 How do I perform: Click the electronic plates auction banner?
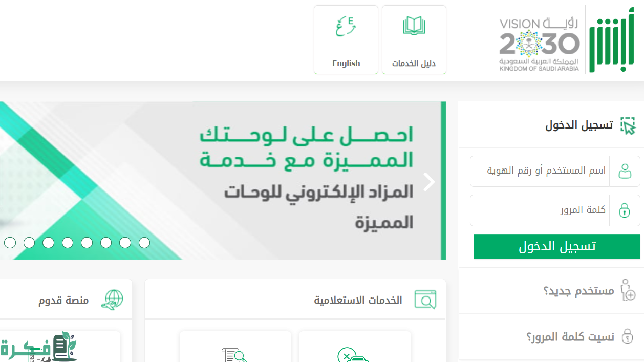pos(223,180)
